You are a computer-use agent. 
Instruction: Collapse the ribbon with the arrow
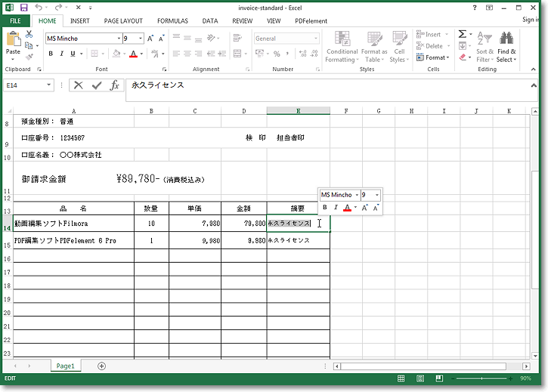(x=534, y=69)
